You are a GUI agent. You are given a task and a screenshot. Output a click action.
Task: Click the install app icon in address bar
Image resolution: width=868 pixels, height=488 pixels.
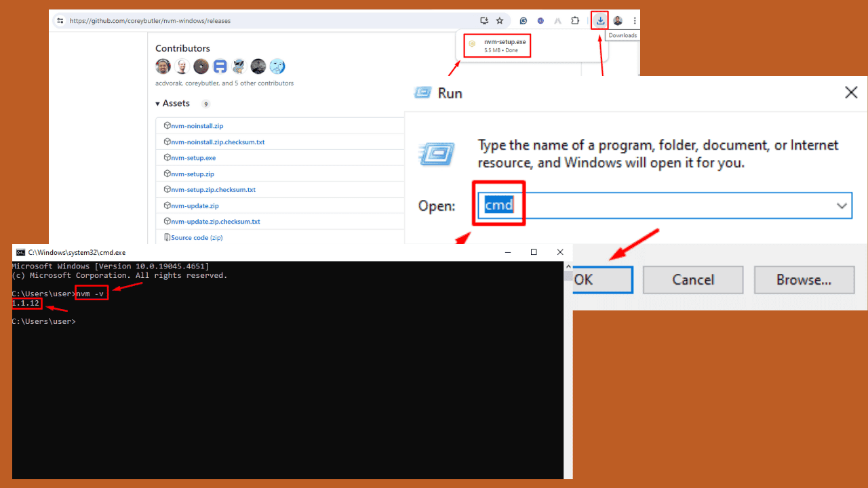pyautogui.click(x=484, y=20)
